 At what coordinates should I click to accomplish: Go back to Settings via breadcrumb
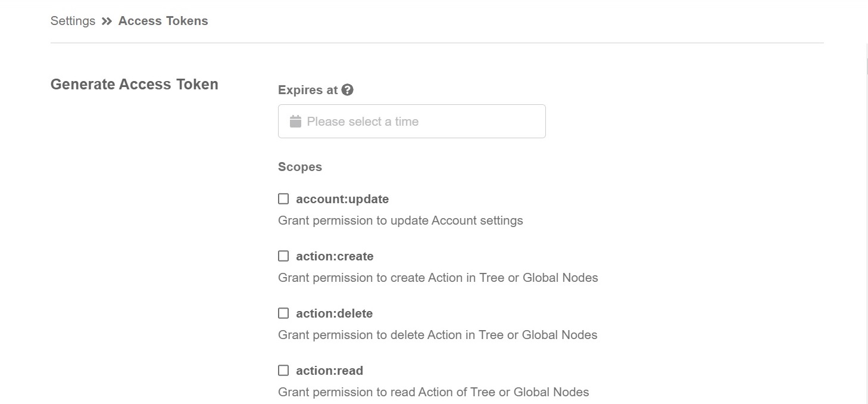coord(73,21)
